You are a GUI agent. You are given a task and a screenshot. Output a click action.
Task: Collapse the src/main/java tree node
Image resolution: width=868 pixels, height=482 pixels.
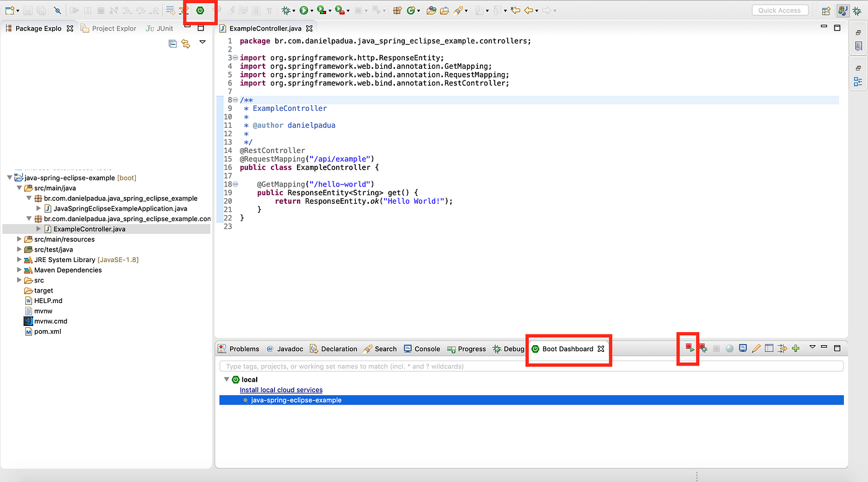pos(19,188)
